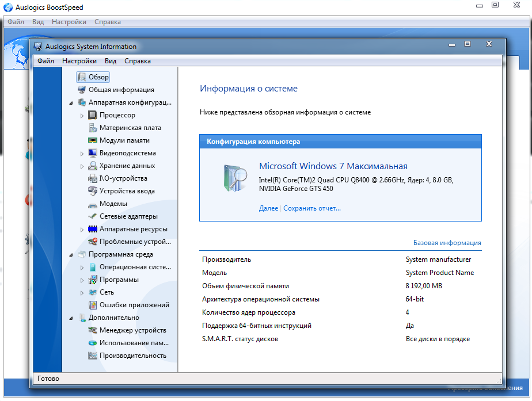Expand the Аппаратные ресурсы tree node

(x=82, y=230)
